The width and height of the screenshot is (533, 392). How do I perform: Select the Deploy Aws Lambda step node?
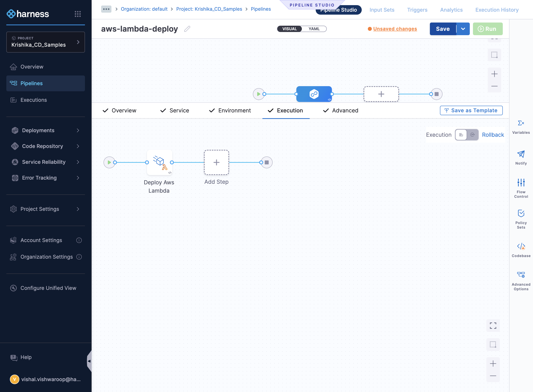tap(159, 163)
